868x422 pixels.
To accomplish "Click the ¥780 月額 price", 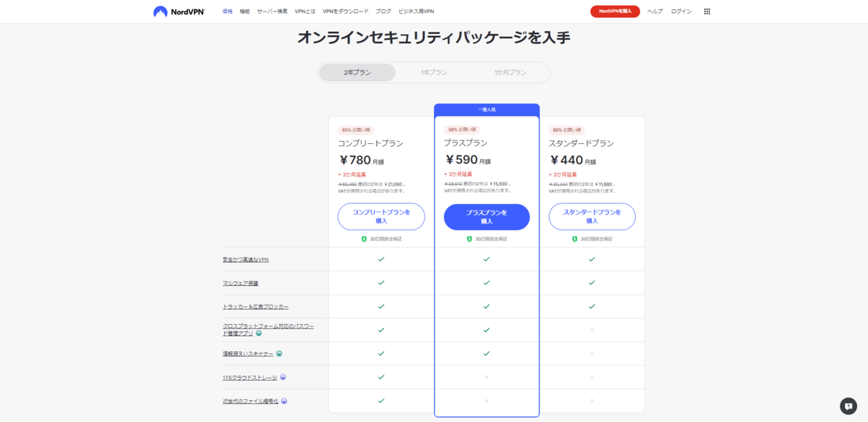I will [362, 160].
